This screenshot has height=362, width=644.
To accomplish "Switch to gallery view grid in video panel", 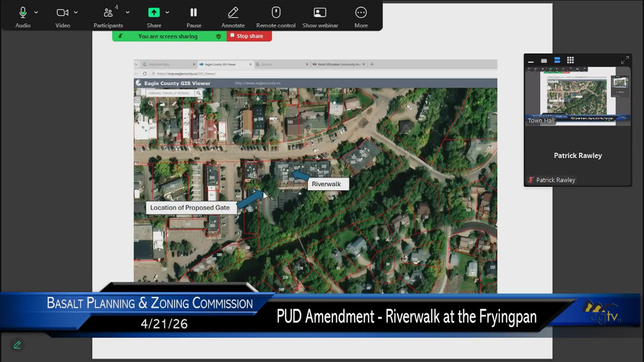I will point(570,60).
